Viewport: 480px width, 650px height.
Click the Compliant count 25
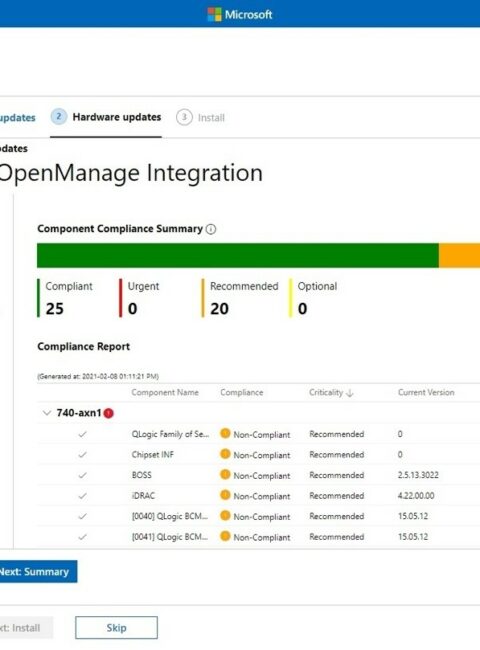(x=55, y=309)
